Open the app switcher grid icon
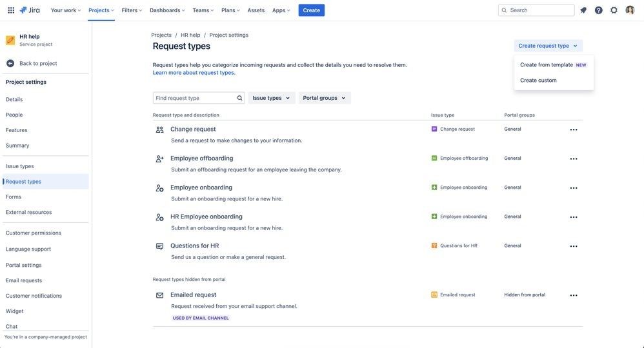This screenshot has height=348, width=644. click(x=11, y=10)
